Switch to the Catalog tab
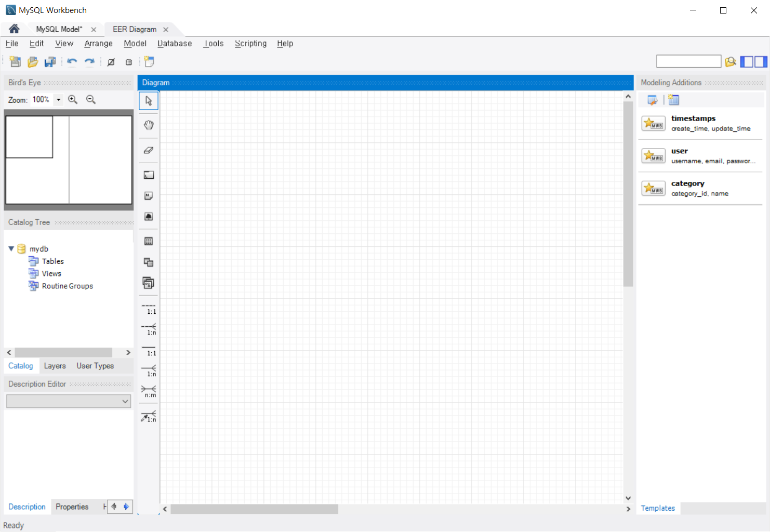The width and height of the screenshot is (770, 532). pyautogui.click(x=21, y=366)
